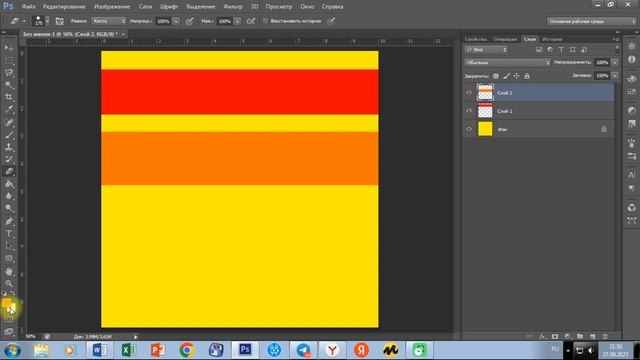The height and width of the screenshot is (360, 640).
Task: Select the Rectangular Marquee tool
Action: (9, 60)
